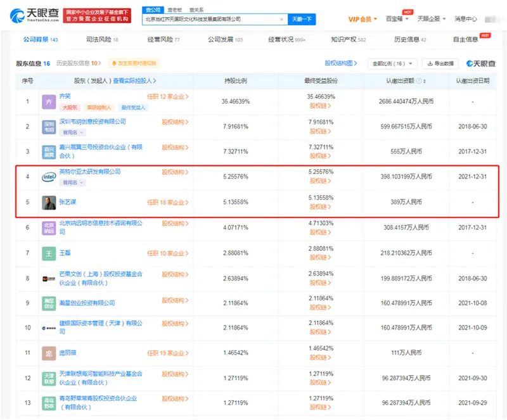The image size is (507, 420).
Task: Open 张艺谋's profile photo thumbnail
Action: click(49, 203)
